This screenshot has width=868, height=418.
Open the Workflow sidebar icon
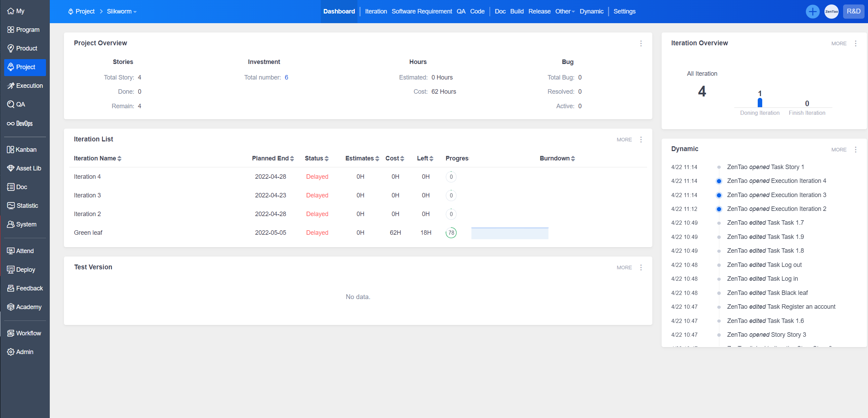pos(11,333)
